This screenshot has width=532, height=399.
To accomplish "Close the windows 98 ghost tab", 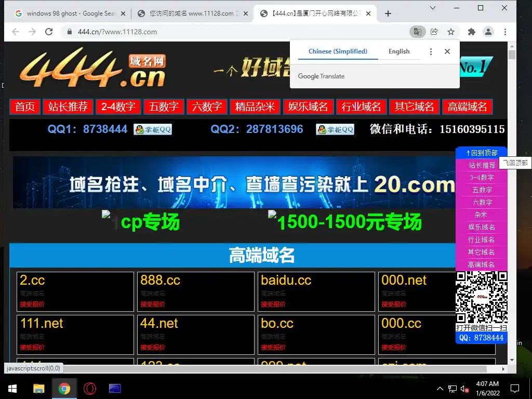I will point(123,14).
